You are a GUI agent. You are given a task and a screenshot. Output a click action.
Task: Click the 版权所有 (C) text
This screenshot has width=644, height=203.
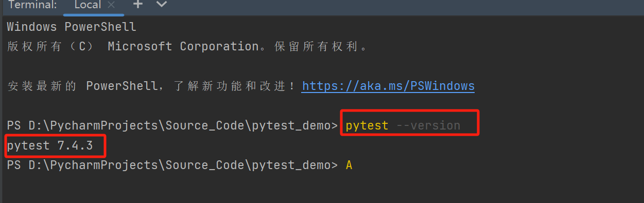click(x=50, y=46)
